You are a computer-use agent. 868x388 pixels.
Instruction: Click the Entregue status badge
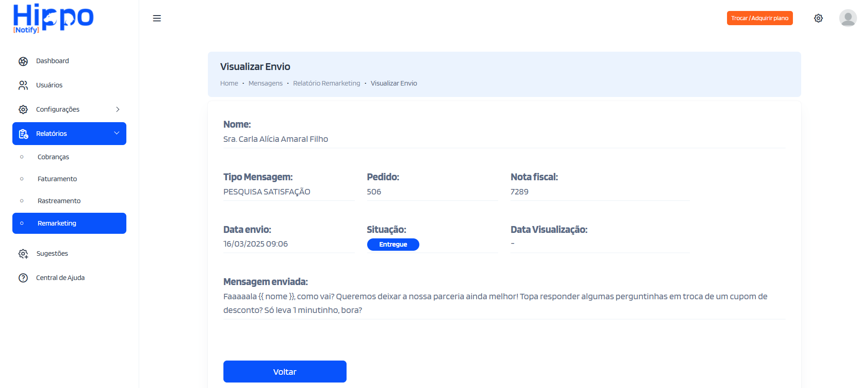tap(393, 245)
